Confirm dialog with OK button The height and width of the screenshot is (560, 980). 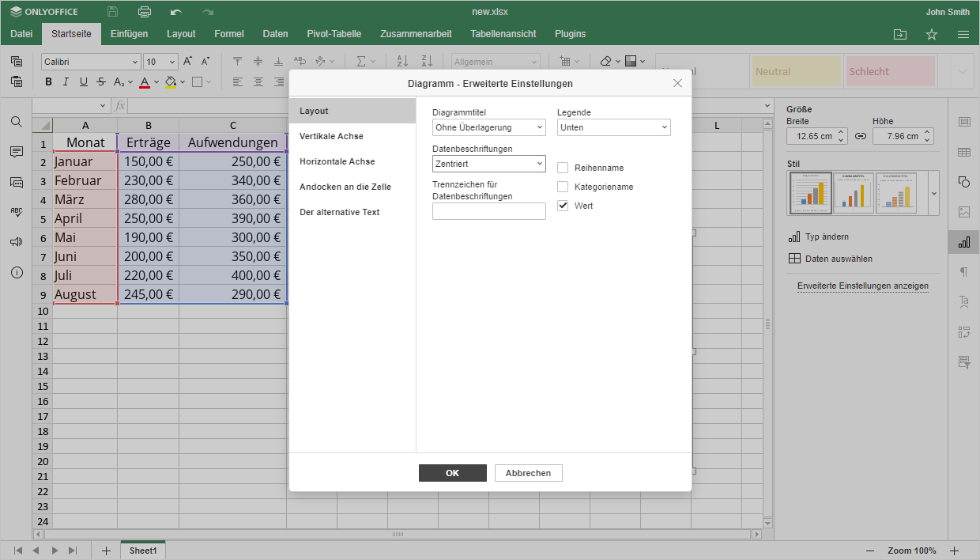pos(452,473)
